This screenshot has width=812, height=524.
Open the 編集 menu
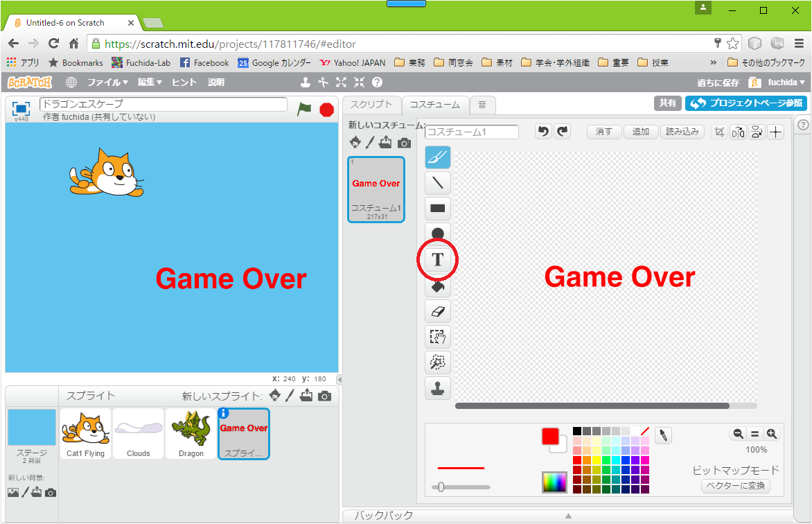click(x=149, y=82)
